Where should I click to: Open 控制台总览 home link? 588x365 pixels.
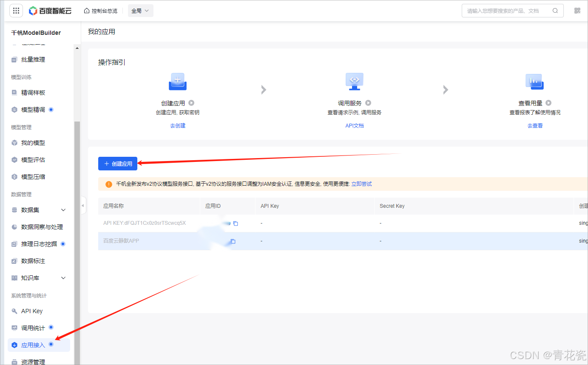[x=101, y=11]
